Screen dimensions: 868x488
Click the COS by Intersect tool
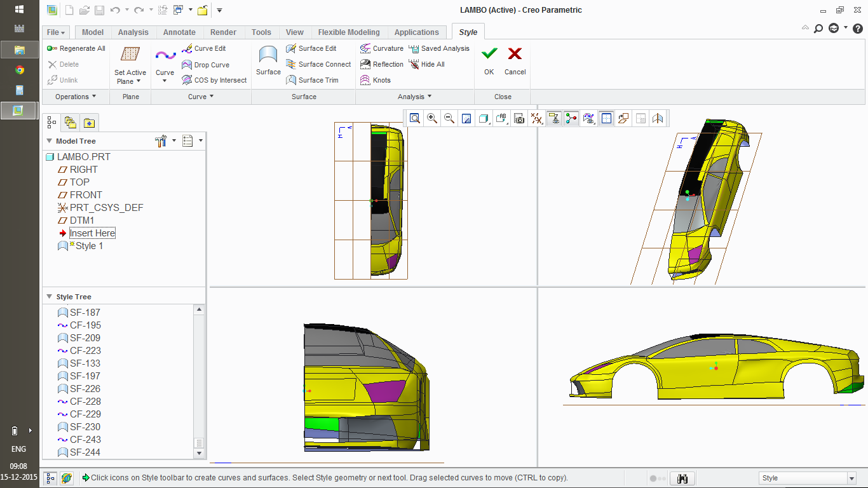pos(214,80)
